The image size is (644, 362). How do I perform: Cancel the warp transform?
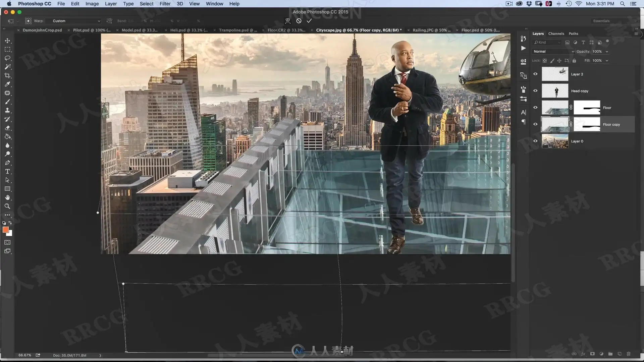click(x=299, y=21)
